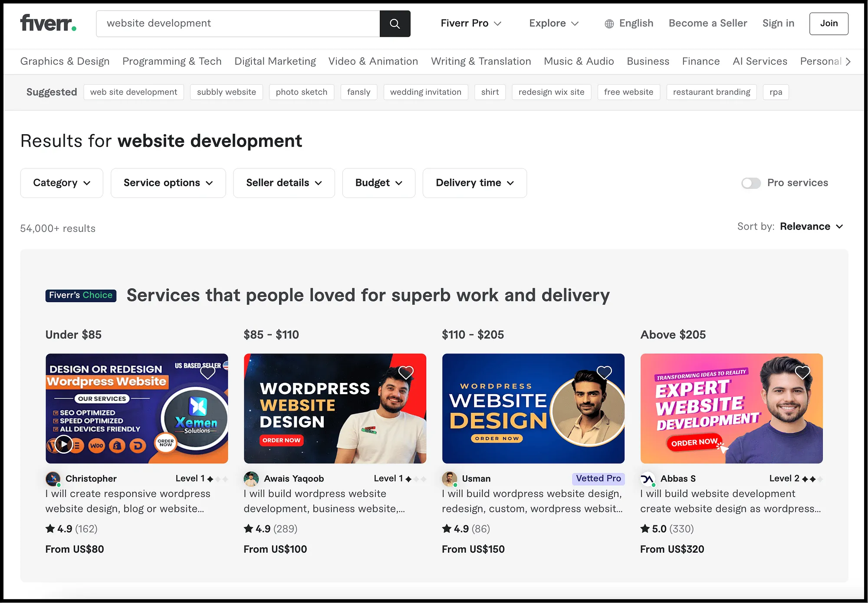This screenshot has height=603, width=868.
Task: Favorite Abbas S's gig with the heart
Action: (802, 372)
